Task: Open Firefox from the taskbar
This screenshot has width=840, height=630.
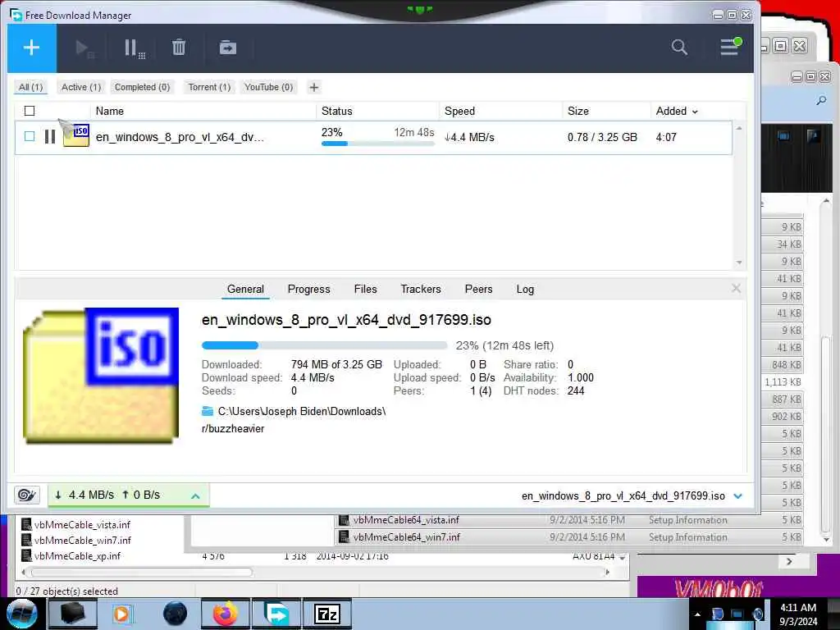Action: tap(226, 614)
